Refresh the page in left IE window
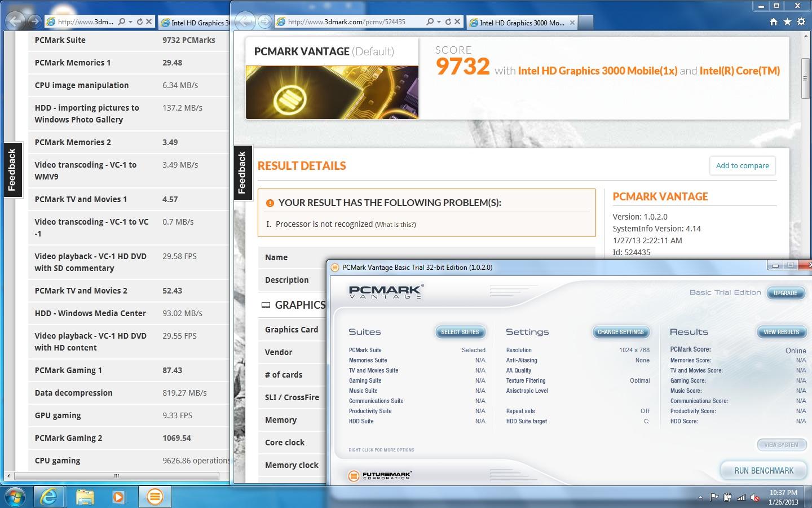 click(x=139, y=21)
